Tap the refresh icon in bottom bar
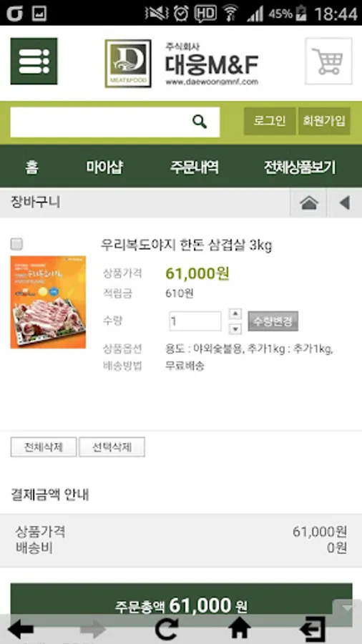Image resolution: width=362 pixels, height=644 pixels. pos(167,629)
